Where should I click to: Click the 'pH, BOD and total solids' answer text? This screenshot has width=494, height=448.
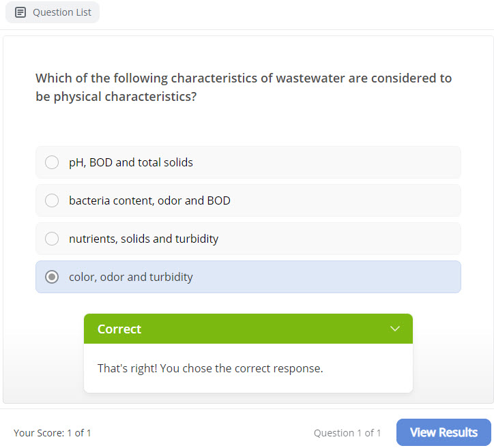coord(131,162)
